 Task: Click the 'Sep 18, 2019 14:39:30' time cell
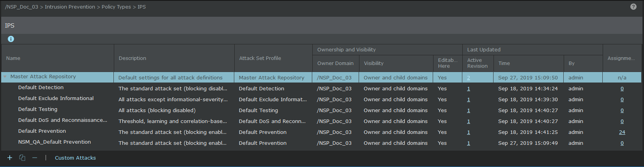pyautogui.click(x=528, y=99)
